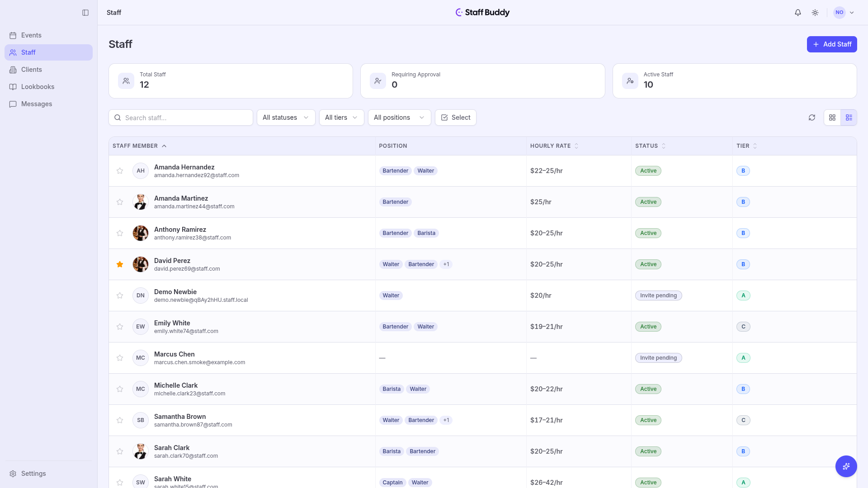This screenshot has width=868, height=488.
Task: Collapse the sidebar panel icon
Action: (85, 13)
